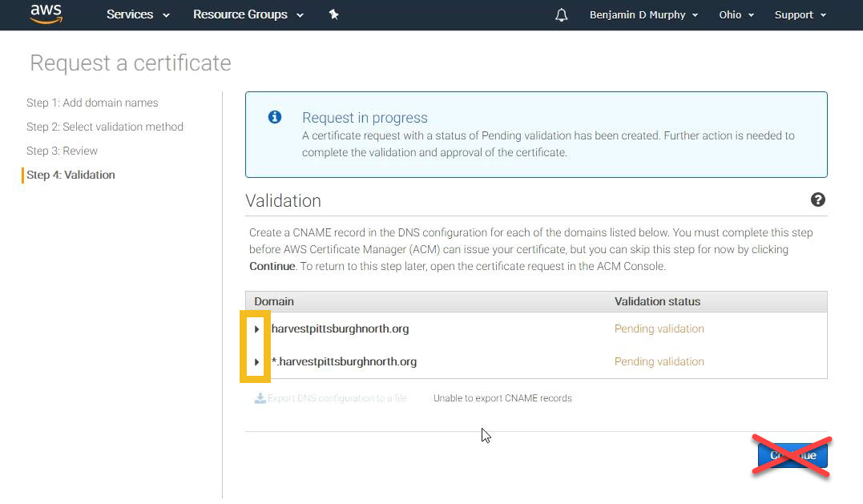Image resolution: width=863 pixels, height=504 pixels.
Task: Click the Unable to export CNAME records text
Action: click(502, 397)
